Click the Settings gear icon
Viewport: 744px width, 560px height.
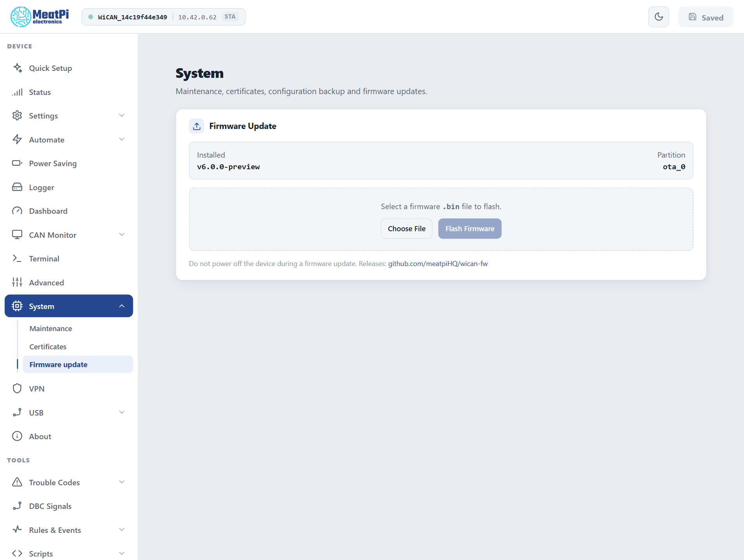click(17, 115)
